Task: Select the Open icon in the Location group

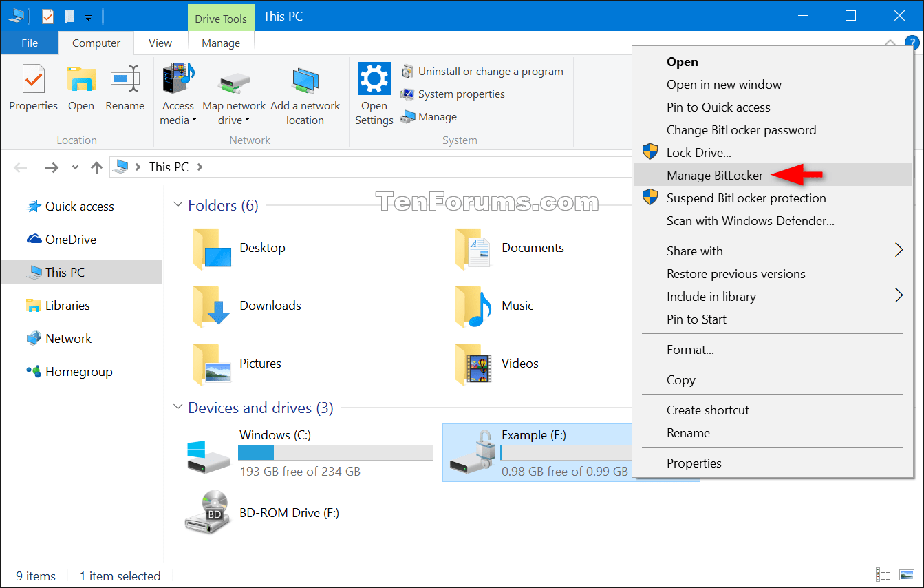Action: click(x=81, y=79)
